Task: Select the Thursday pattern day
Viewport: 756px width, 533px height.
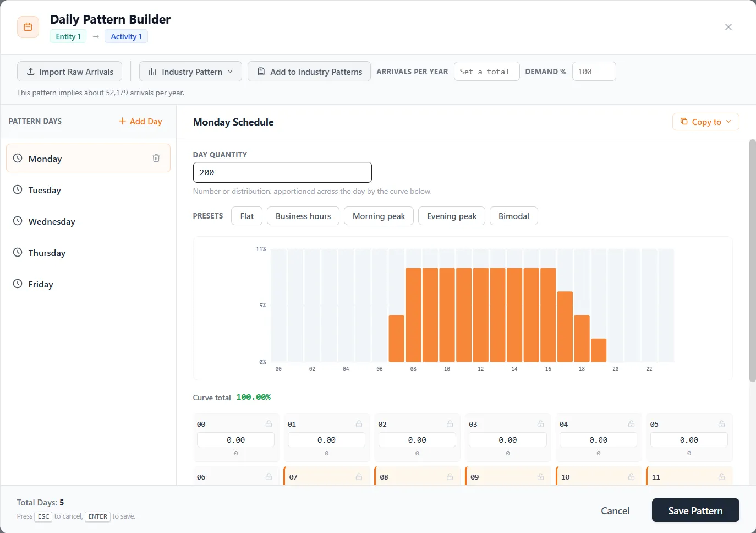Action: (88, 253)
